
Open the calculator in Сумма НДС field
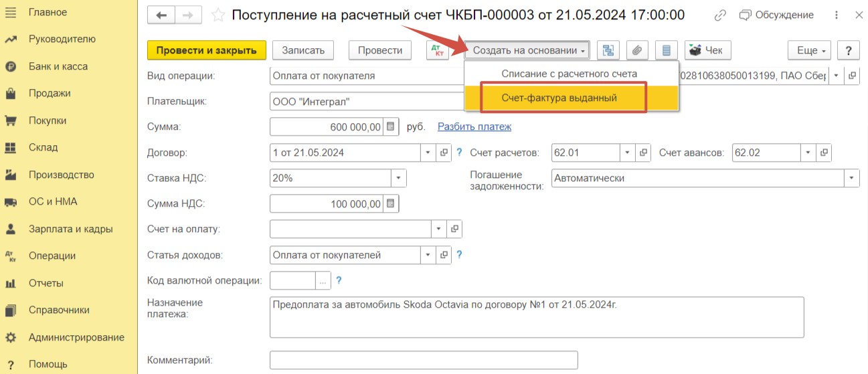pyautogui.click(x=392, y=204)
